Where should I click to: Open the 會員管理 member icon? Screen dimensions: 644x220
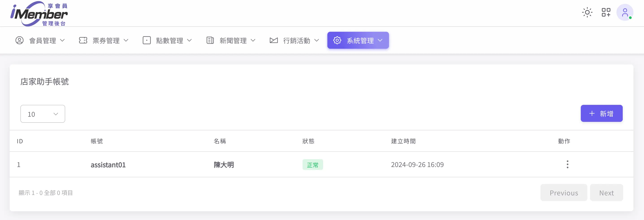click(x=19, y=40)
